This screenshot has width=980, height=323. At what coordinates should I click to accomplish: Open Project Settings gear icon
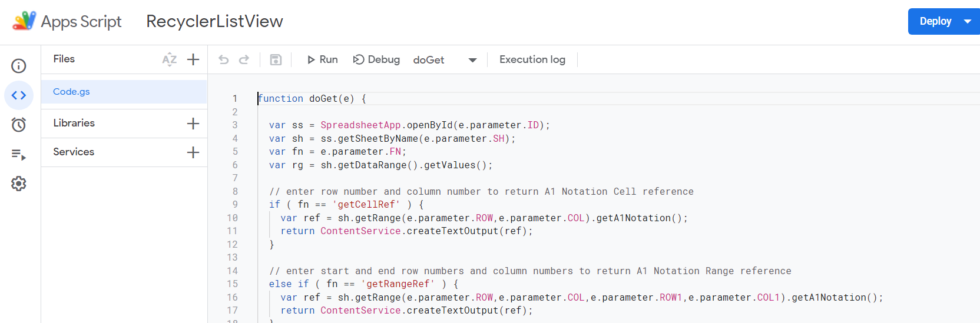point(19,184)
